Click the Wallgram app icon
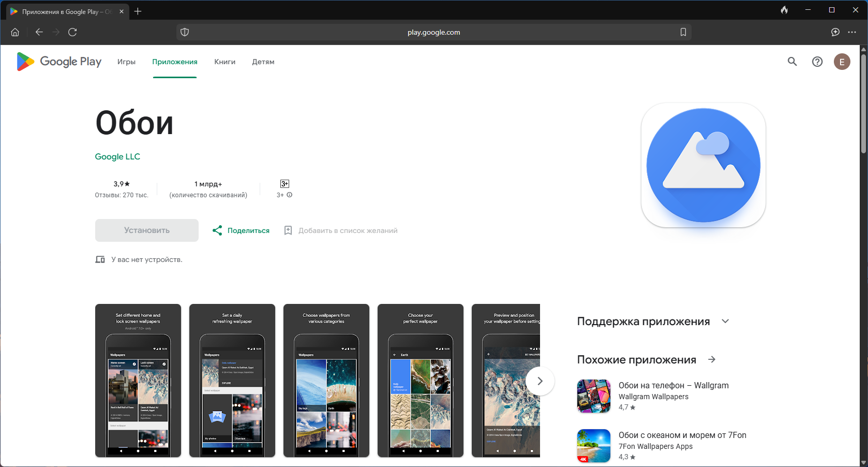Image resolution: width=868 pixels, height=467 pixels. click(x=594, y=396)
